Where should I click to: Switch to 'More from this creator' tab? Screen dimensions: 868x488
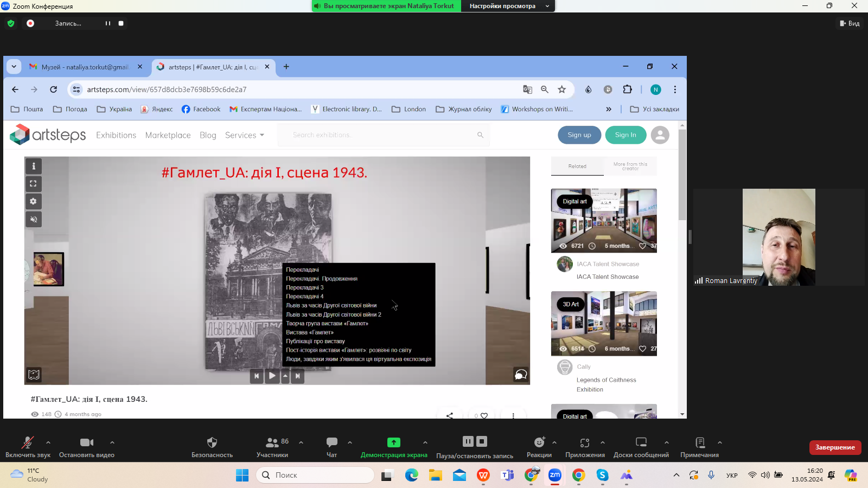pos(630,166)
